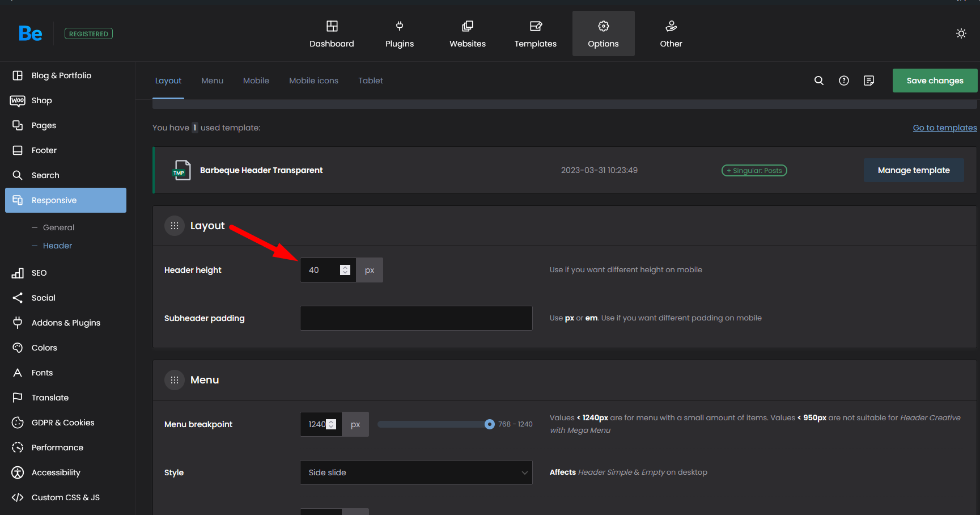Open the Options section

pyautogui.click(x=604, y=33)
